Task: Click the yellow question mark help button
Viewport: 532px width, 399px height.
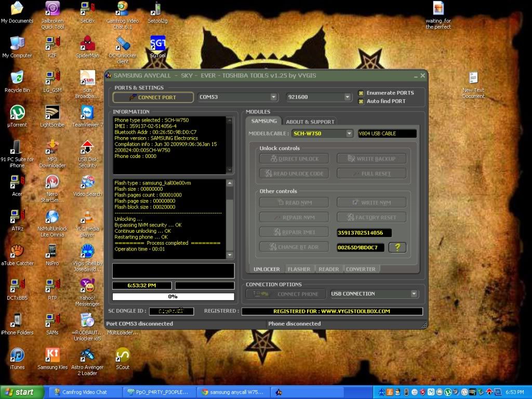Action: click(397, 247)
